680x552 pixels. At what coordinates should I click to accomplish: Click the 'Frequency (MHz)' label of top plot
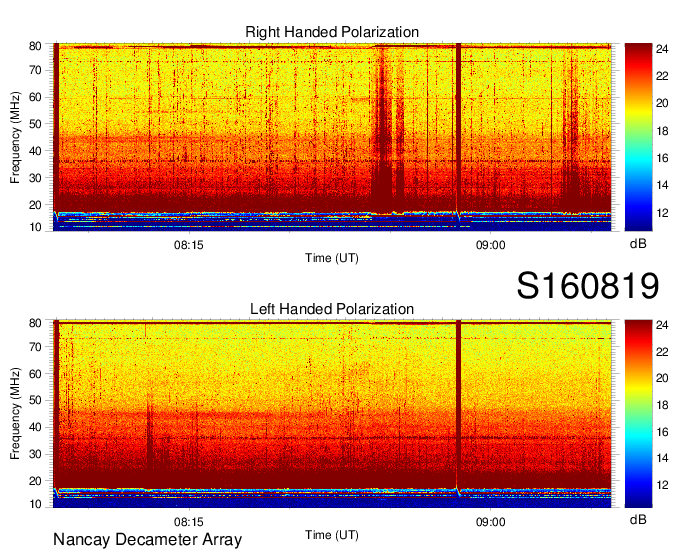point(15,137)
